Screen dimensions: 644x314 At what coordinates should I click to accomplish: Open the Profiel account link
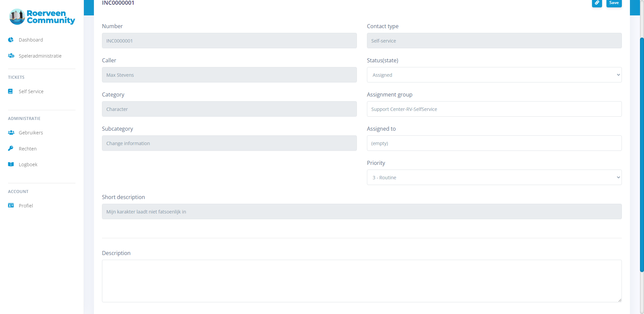[x=25, y=206]
